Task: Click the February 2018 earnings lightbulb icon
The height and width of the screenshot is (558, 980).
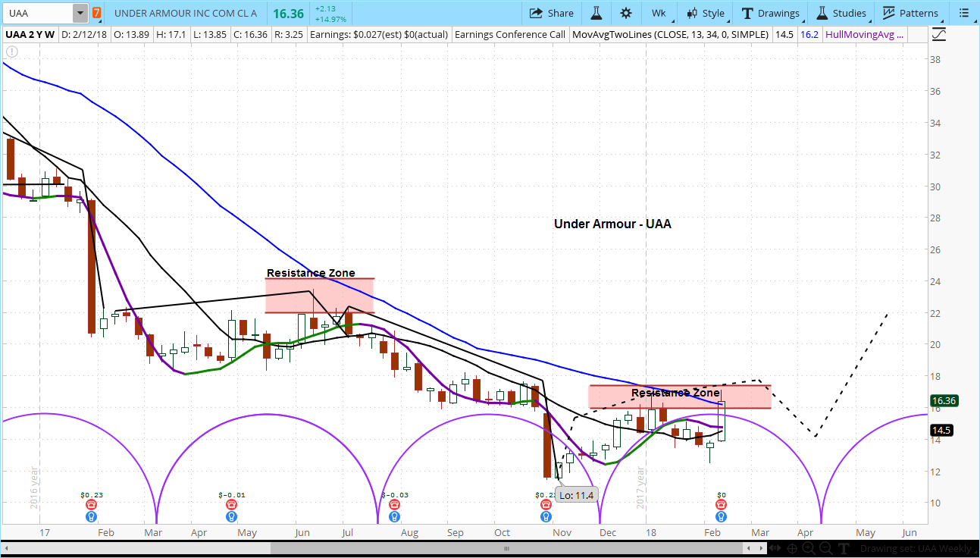Action: pyautogui.click(x=721, y=516)
